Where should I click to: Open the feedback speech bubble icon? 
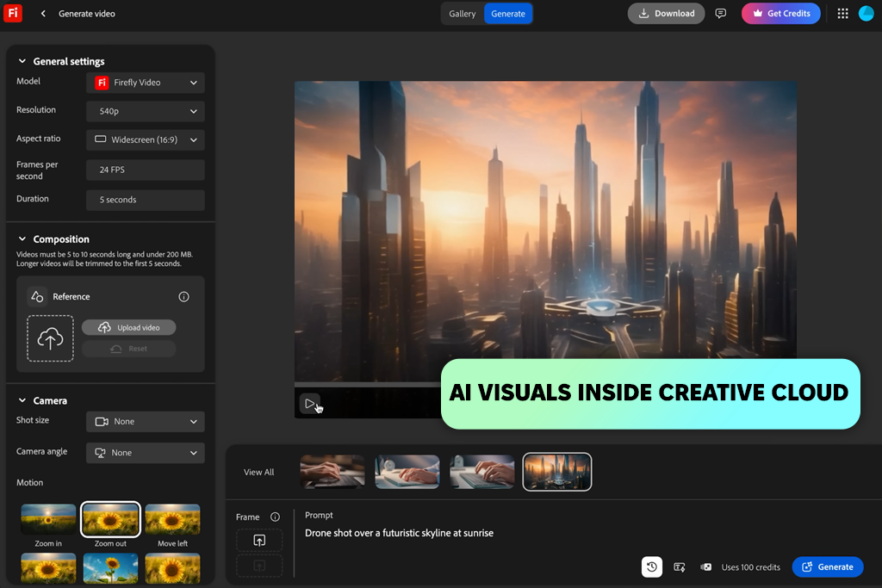pyautogui.click(x=721, y=14)
